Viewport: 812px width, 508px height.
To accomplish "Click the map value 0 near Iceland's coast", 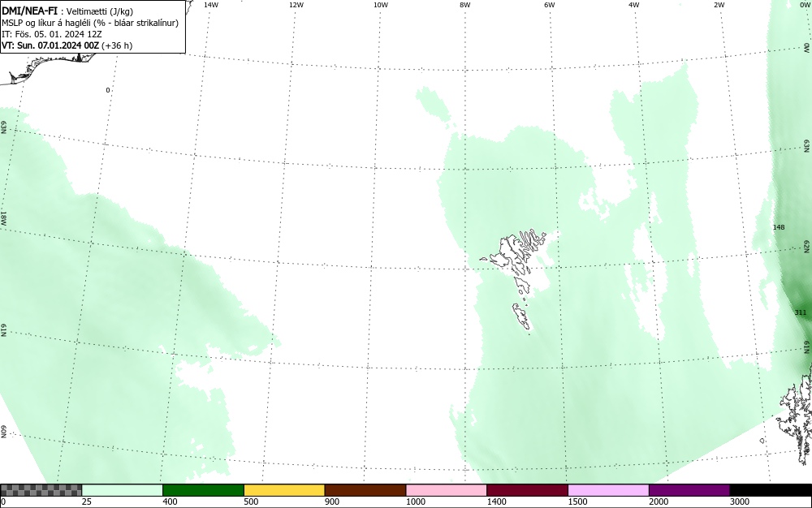I will point(108,90).
